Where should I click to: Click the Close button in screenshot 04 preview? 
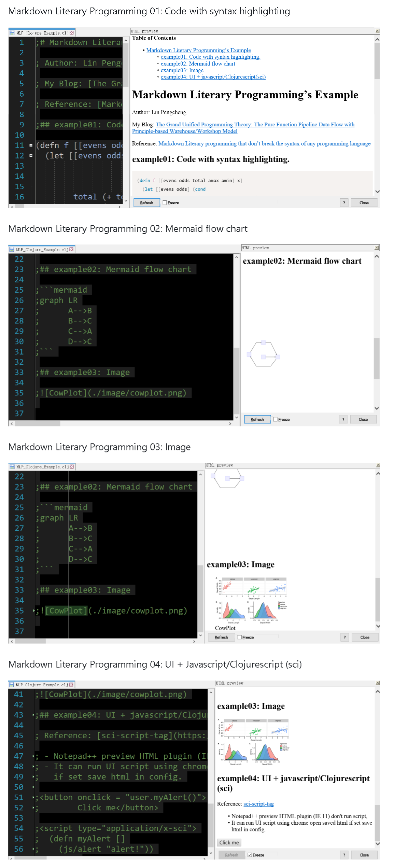(364, 855)
